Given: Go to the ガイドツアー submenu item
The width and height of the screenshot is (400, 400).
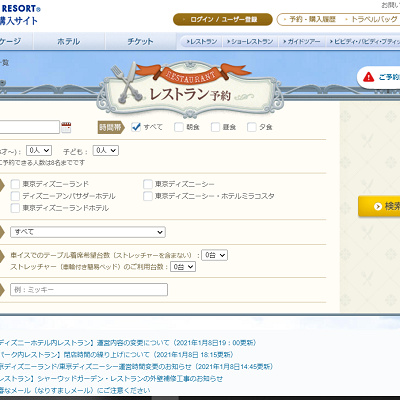Looking at the screenshot, I should click(x=301, y=42).
